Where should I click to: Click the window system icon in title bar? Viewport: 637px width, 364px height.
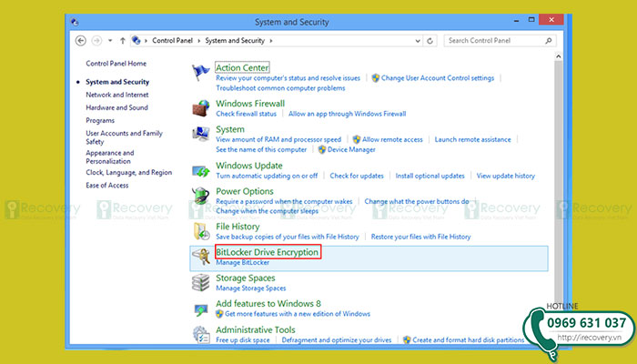[x=75, y=22]
